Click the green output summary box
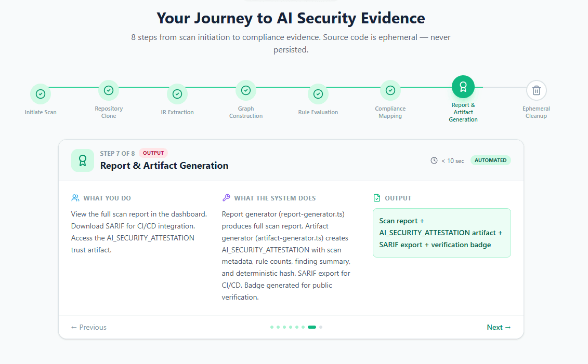The height and width of the screenshot is (364, 588). point(441,233)
